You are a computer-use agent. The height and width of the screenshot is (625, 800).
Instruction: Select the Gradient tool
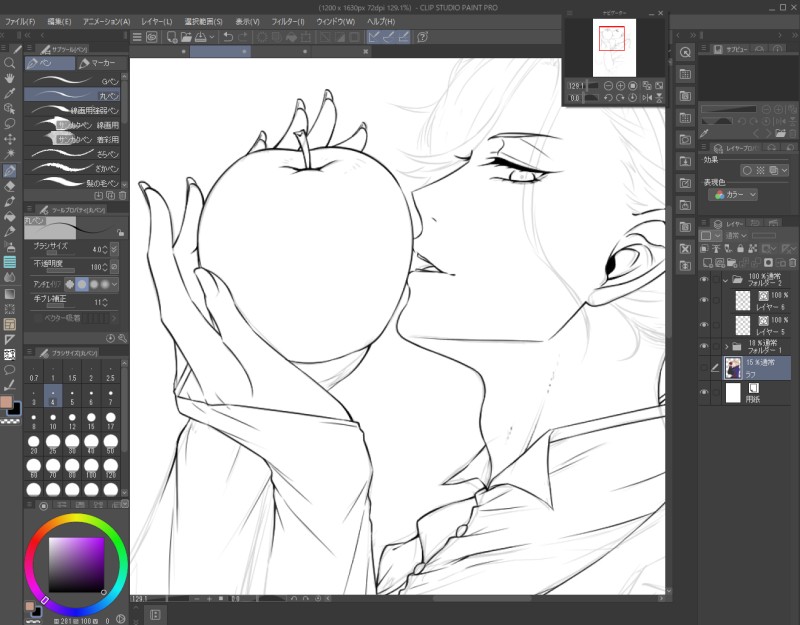click(x=9, y=294)
